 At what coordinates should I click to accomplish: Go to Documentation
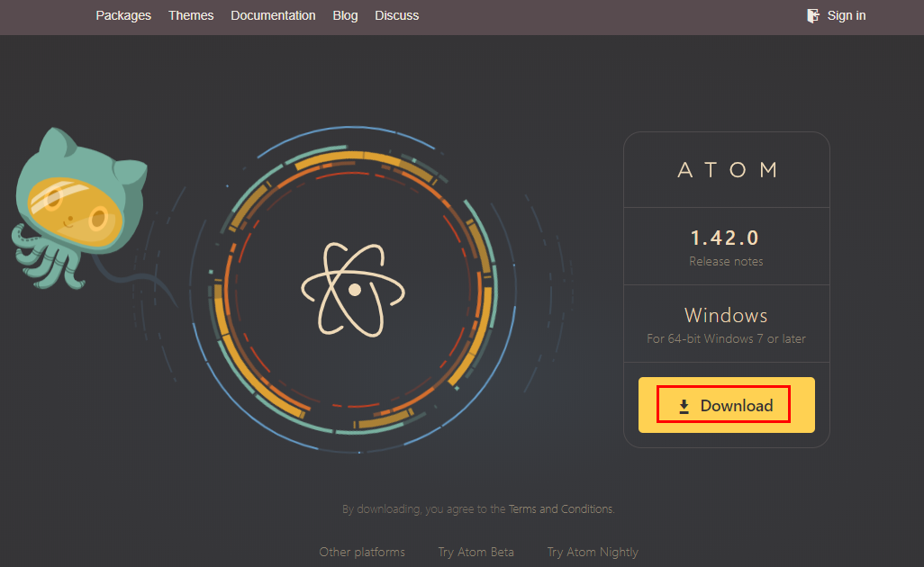[273, 16]
